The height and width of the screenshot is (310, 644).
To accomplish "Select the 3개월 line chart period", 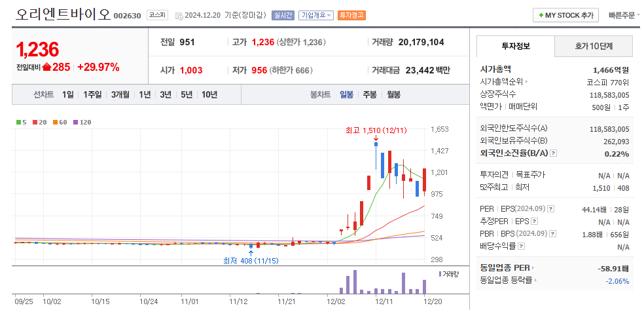I will tap(120, 94).
